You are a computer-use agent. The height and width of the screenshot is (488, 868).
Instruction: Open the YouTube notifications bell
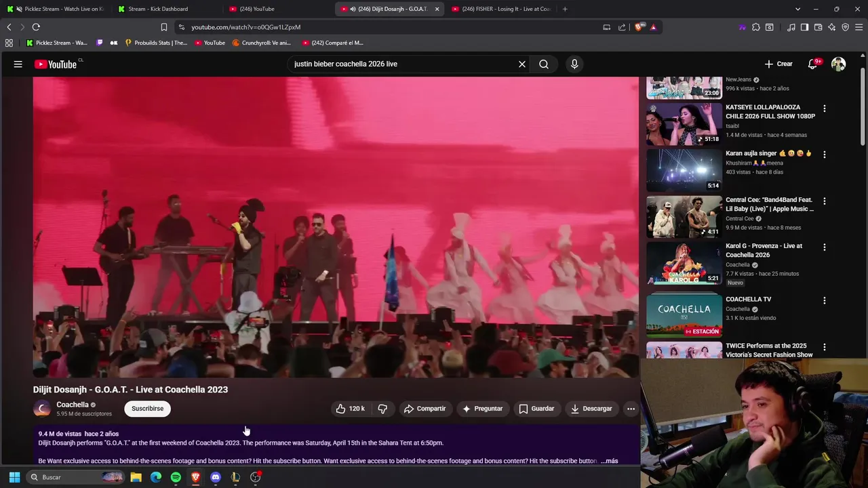tap(812, 64)
